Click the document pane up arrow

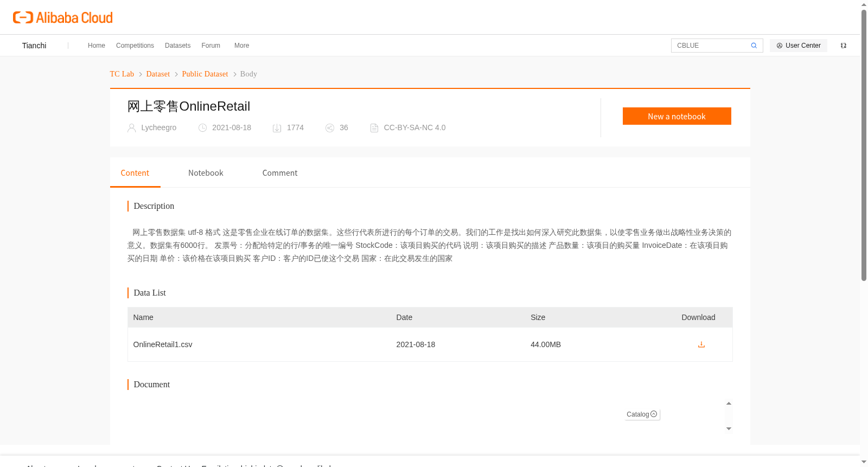(729, 404)
